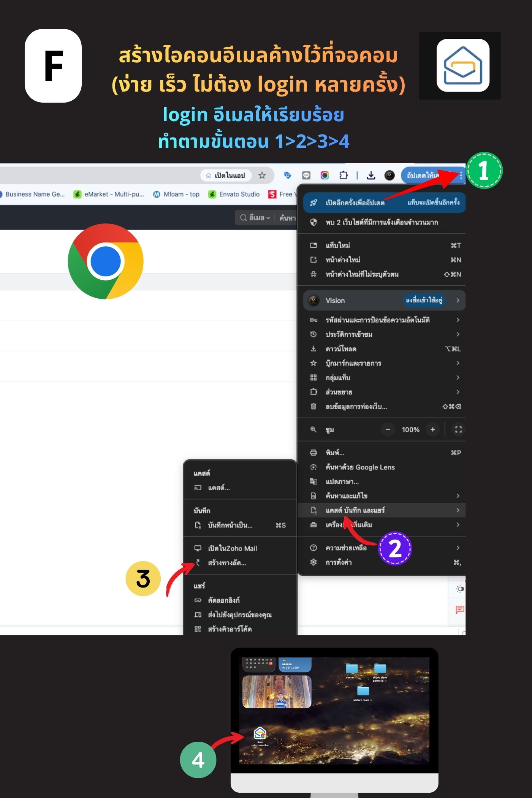Viewport: 532px width, 798px height.
Task: Open the eMarket - Multi-pu... bookmark
Action: [109, 194]
